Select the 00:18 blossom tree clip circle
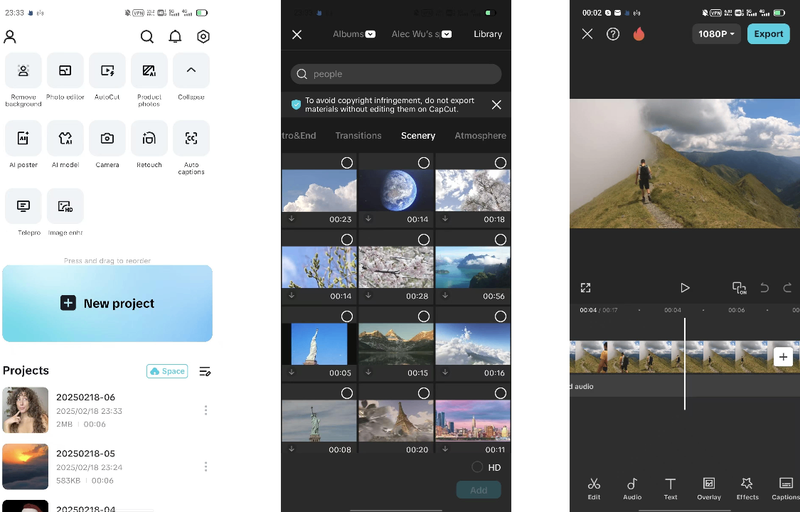The width and height of the screenshot is (800, 512). [501, 163]
